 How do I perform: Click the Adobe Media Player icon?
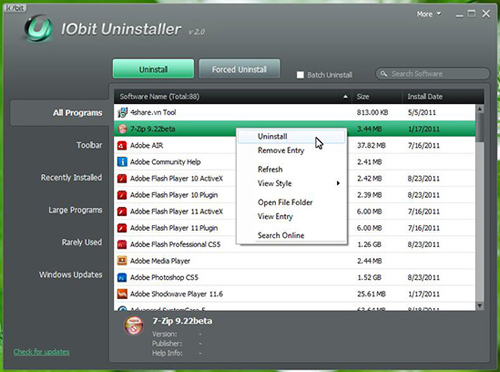pyautogui.click(x=122, y=261)
